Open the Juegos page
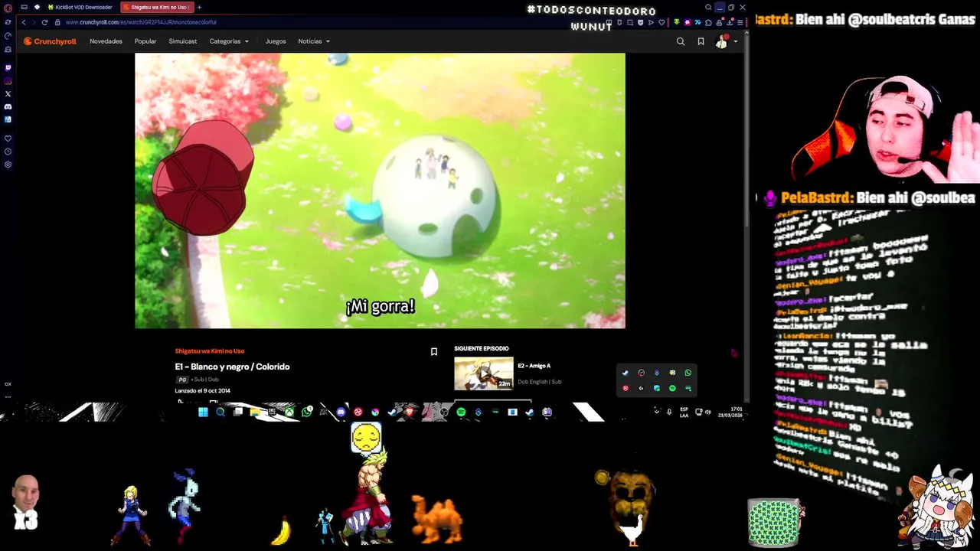The image size is (980, 551). pos(276,41)
